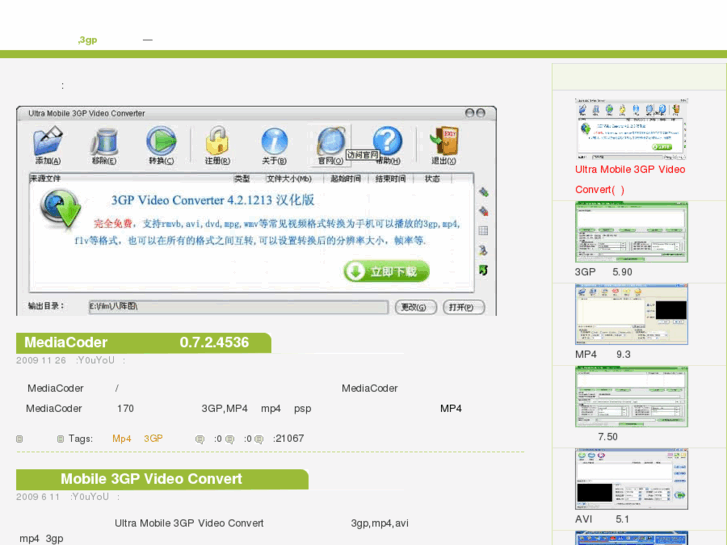
Task: Open Ultra Mobile 3GP Video Convert thumbnail
Action: pos(631,129)
